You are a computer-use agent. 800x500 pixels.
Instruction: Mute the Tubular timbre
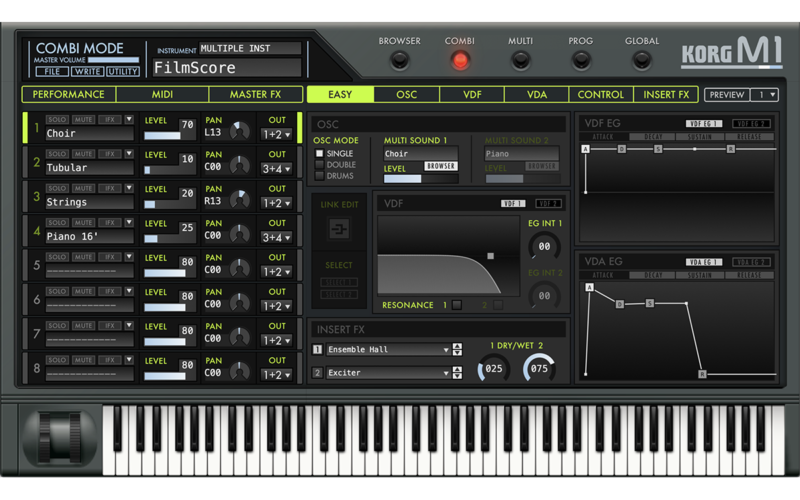(83, 154)
